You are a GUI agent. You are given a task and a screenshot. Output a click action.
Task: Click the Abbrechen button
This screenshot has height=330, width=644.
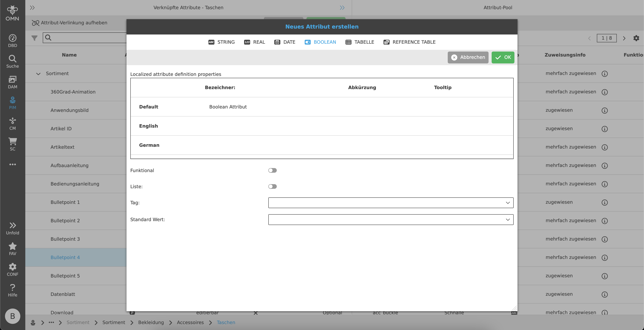[468, 57]
